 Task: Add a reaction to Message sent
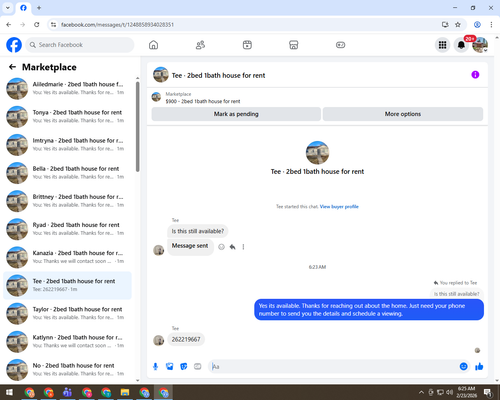click(221, 247)
